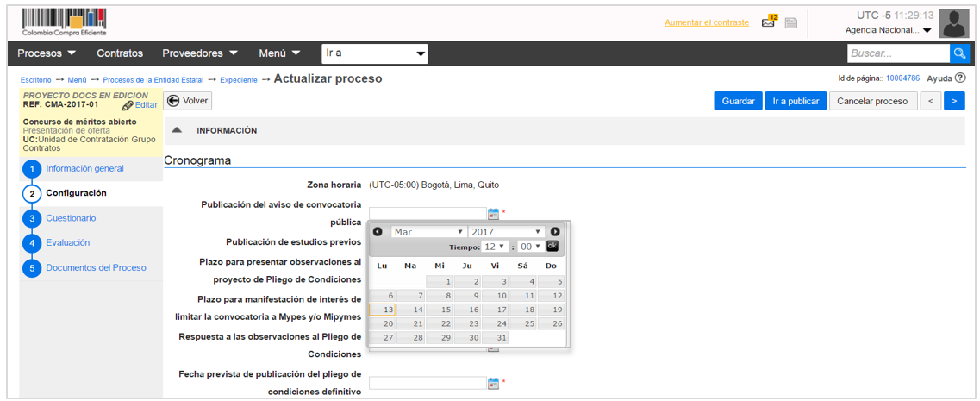Go to next month in calendar
The width and height of the screenshot is (980, 401).
555,232
